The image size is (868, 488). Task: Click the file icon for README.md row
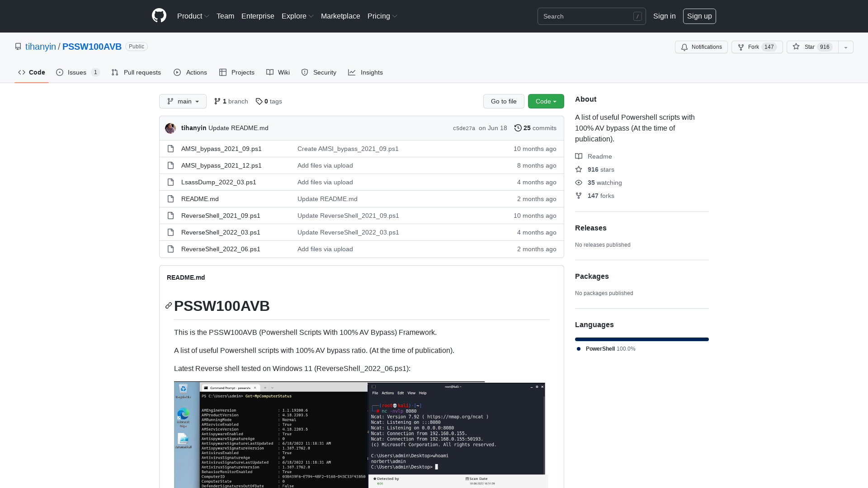pyautogui.click(x=170, y=199)
